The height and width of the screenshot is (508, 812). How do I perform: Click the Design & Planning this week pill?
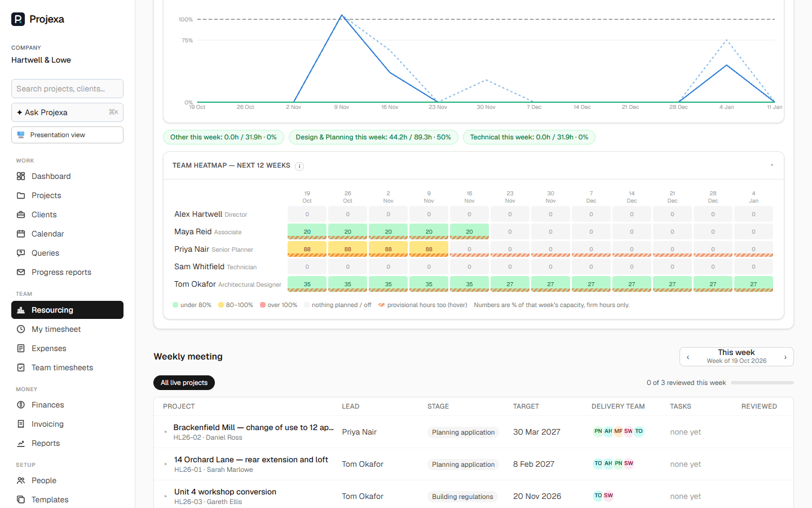[x=373, y=137]
